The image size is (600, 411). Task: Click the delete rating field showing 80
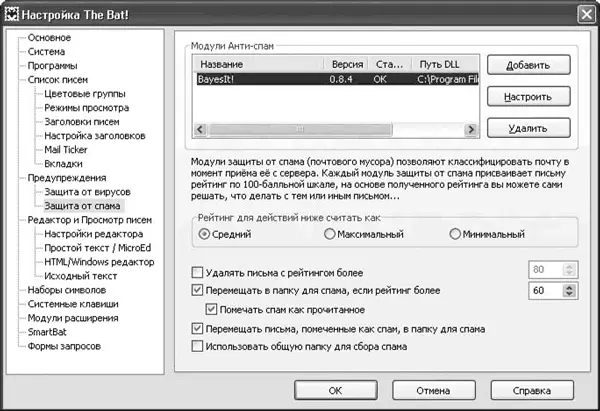[x=546, y=269]
